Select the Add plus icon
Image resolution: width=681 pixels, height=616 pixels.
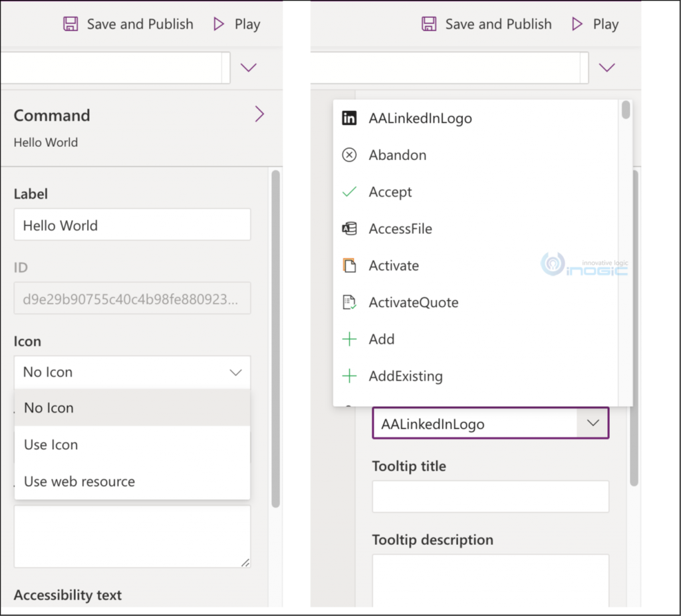click(381, 339)
